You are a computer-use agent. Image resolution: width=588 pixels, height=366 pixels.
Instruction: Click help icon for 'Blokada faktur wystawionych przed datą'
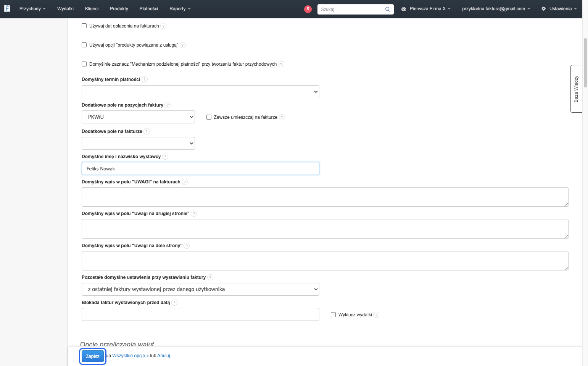coord(174,303)
